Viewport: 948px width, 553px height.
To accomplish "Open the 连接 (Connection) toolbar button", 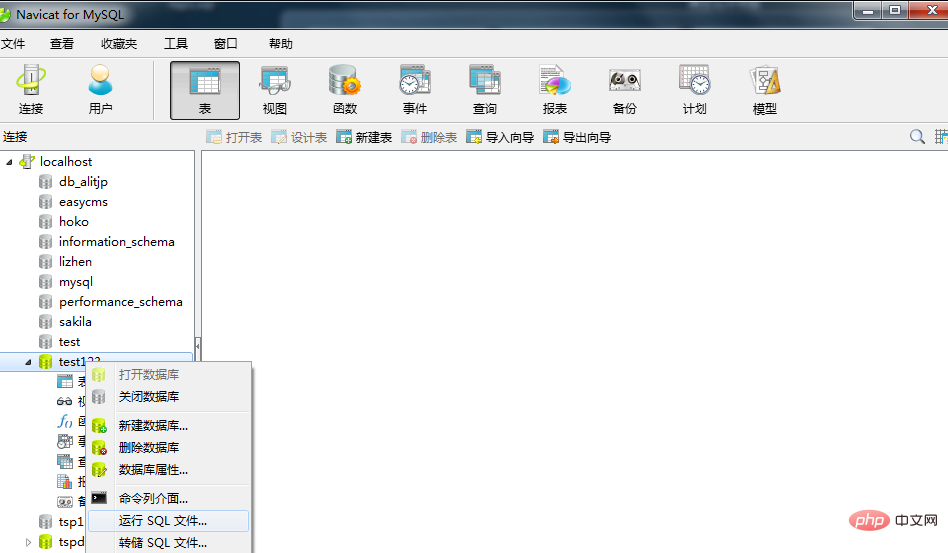I will click(31, 90).
